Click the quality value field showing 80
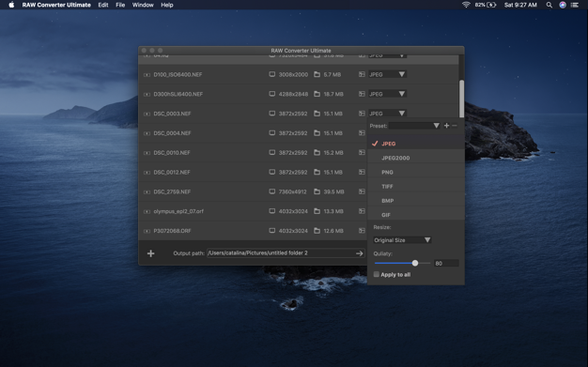588x367 pixels. (x=446, y=263)
